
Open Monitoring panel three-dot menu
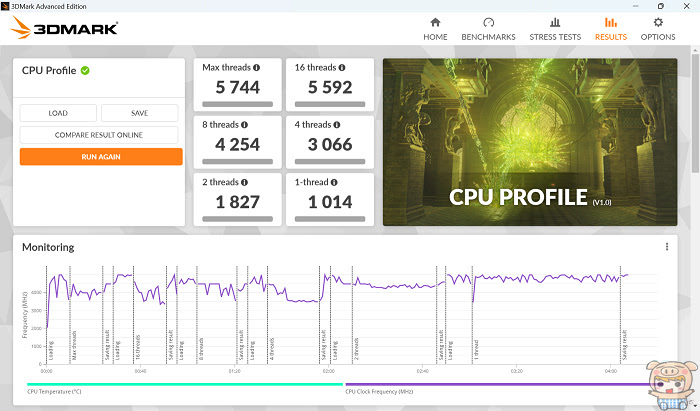click(x=667, y=247)
